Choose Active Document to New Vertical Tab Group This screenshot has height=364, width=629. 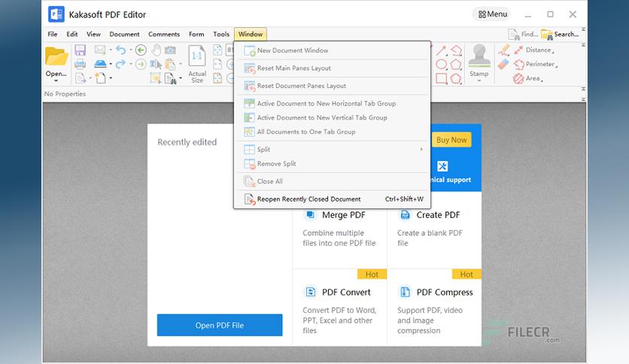point(332,117)
